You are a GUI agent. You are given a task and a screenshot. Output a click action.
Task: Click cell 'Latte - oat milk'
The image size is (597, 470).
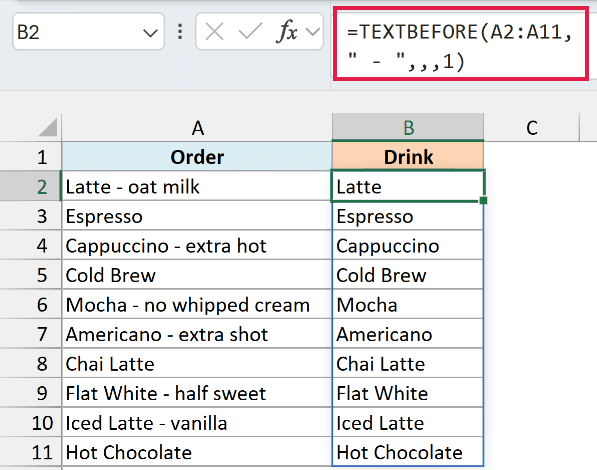pos(197,186)
